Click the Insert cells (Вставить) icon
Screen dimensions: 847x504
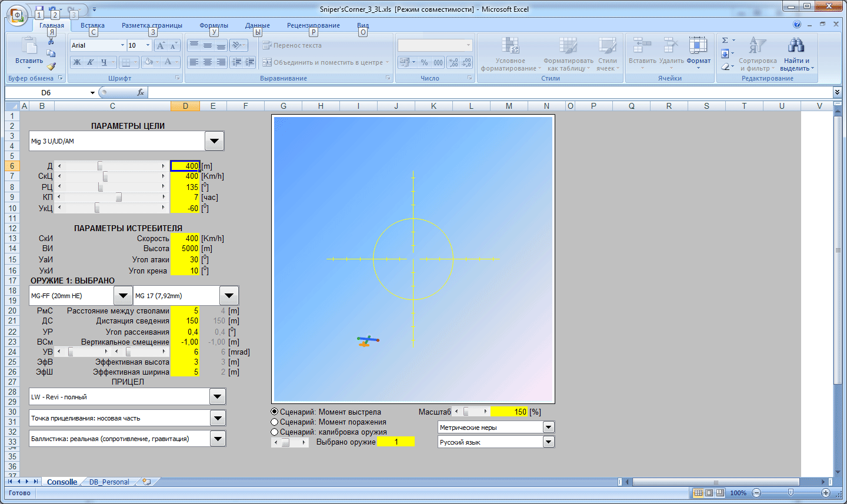642,45
